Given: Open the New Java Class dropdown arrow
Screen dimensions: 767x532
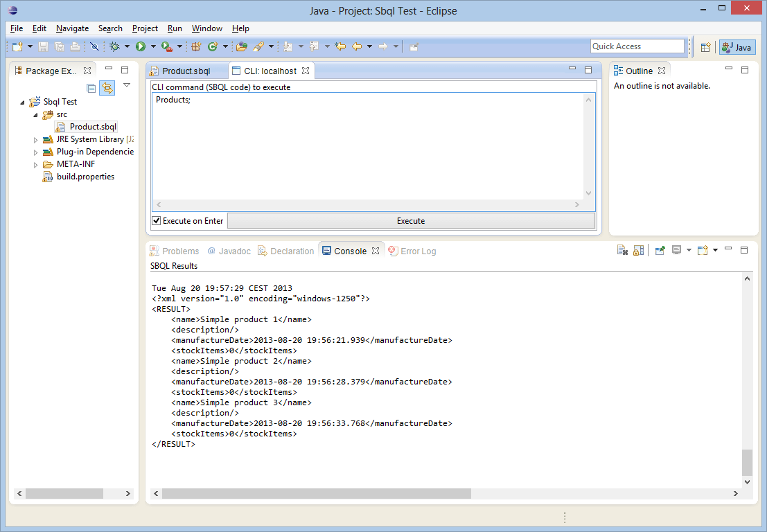Looking at the screenshot, I should 225,46.
